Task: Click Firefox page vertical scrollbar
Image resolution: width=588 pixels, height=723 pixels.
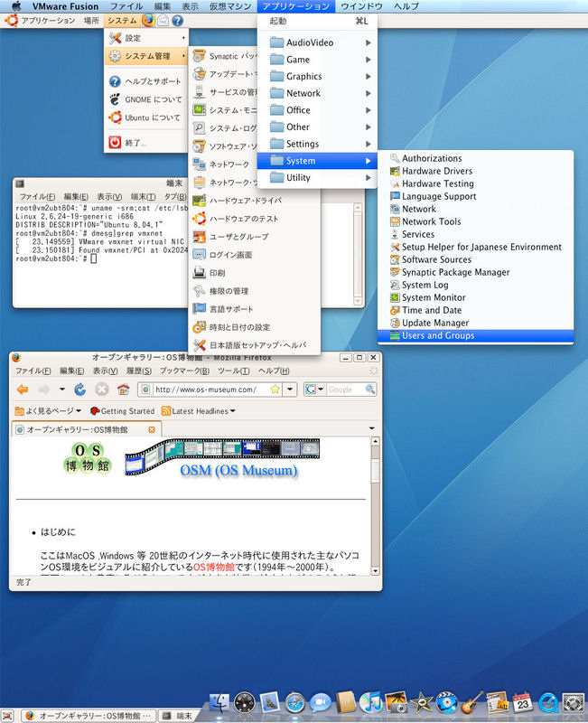Action: pyautogui.click(x=375, y=506)
